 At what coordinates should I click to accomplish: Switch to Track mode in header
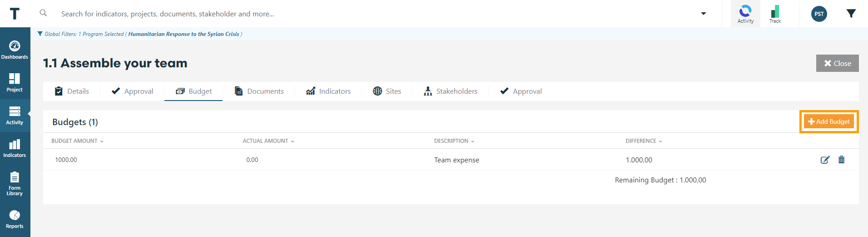click(x=775, y=14)
